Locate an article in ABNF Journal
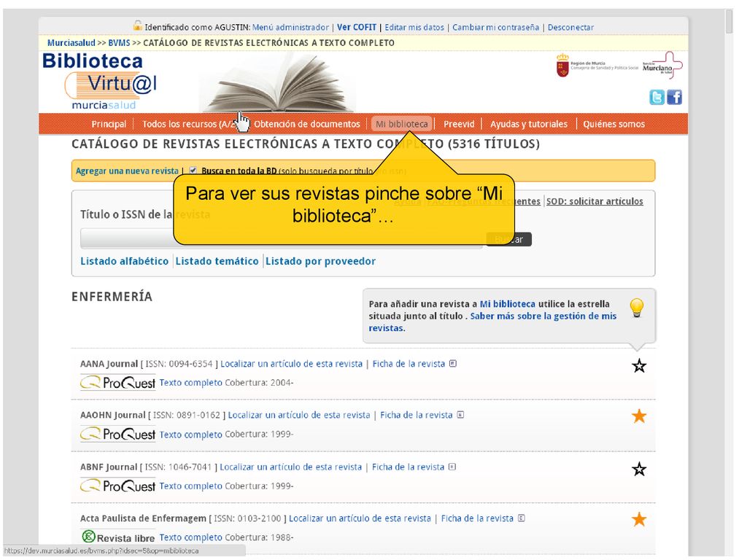This screenshot has width=747, height=560. click(x=291, y=467)
